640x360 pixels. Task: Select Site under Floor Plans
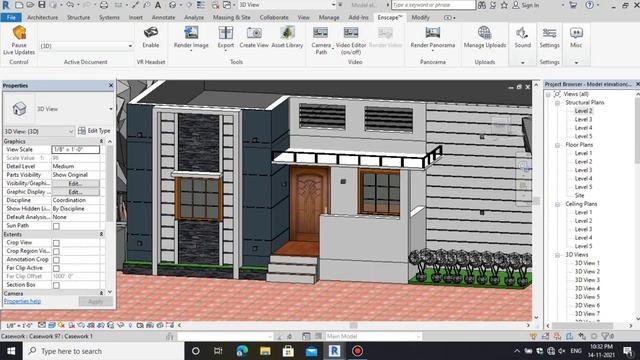point(579,196)
